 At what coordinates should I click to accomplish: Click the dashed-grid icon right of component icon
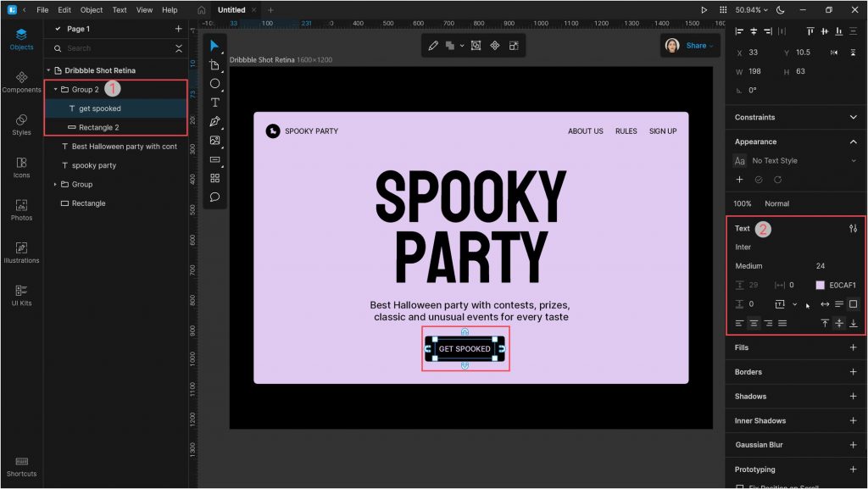coord(514,46)
